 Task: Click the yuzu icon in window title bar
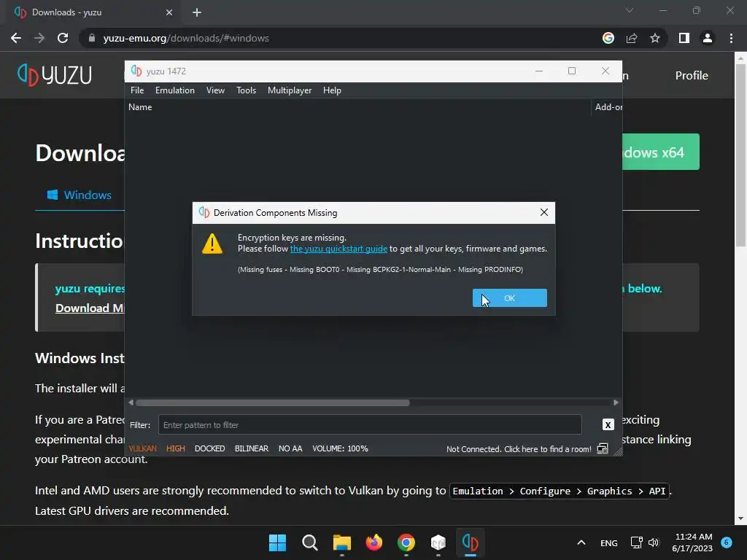(x=136, y=71)
